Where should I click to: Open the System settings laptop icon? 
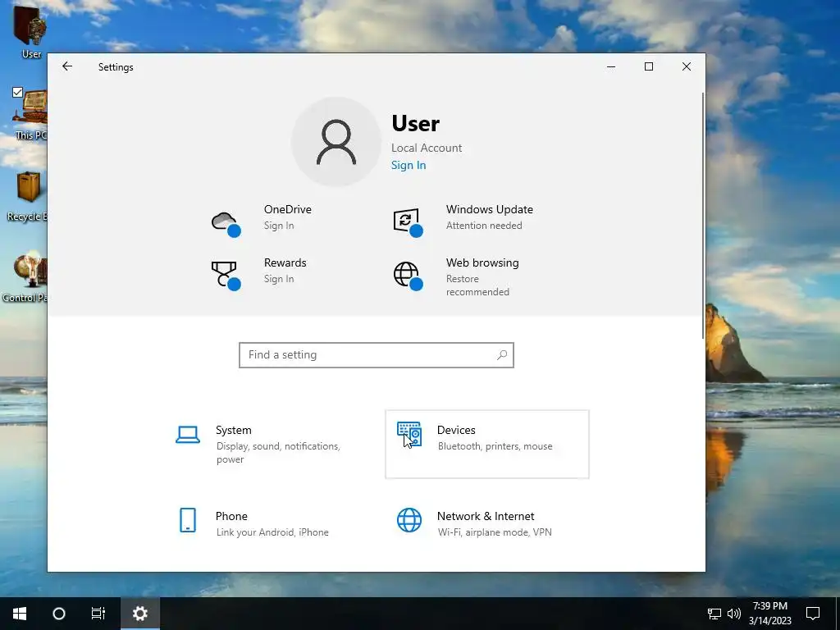188,435
